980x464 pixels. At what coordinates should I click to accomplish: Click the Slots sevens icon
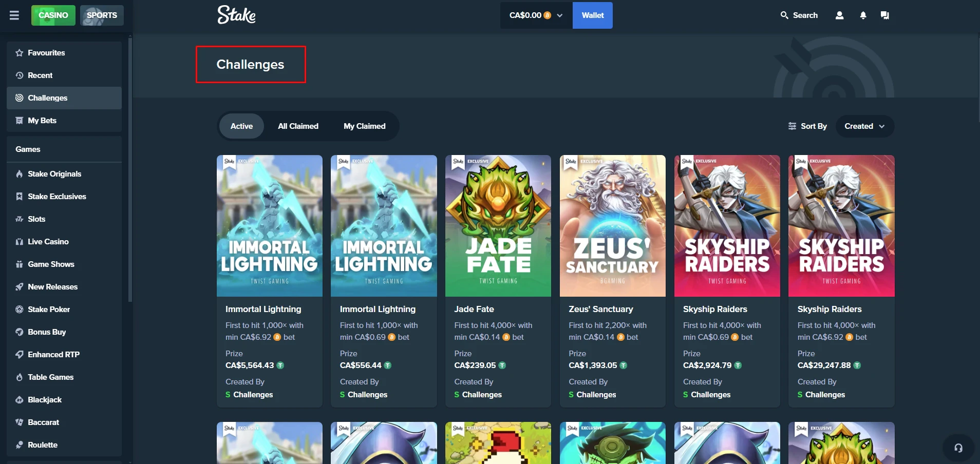20,219
